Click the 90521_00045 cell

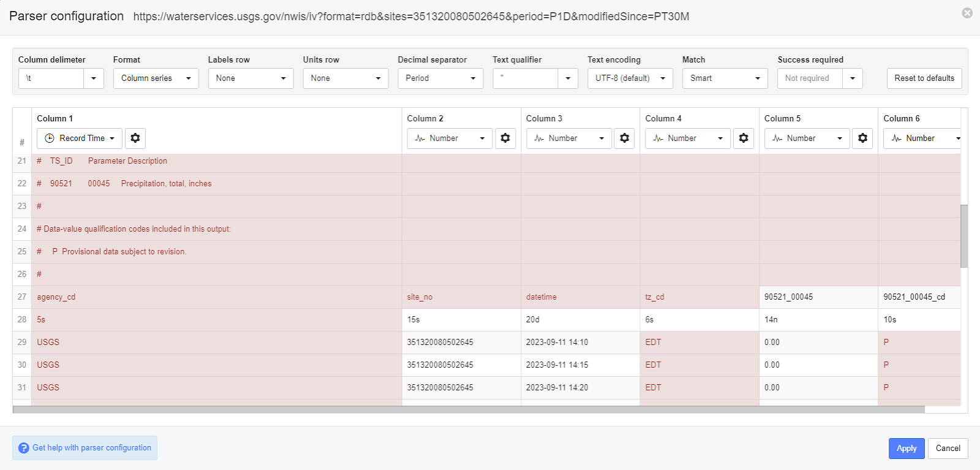click(x=818, y=297)
